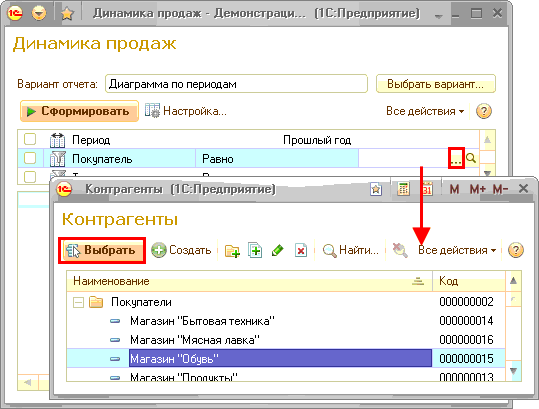The image size is (539, 409).
Task: Click the magnifier open icon in Покупатель row
Action: click(471, 158)
